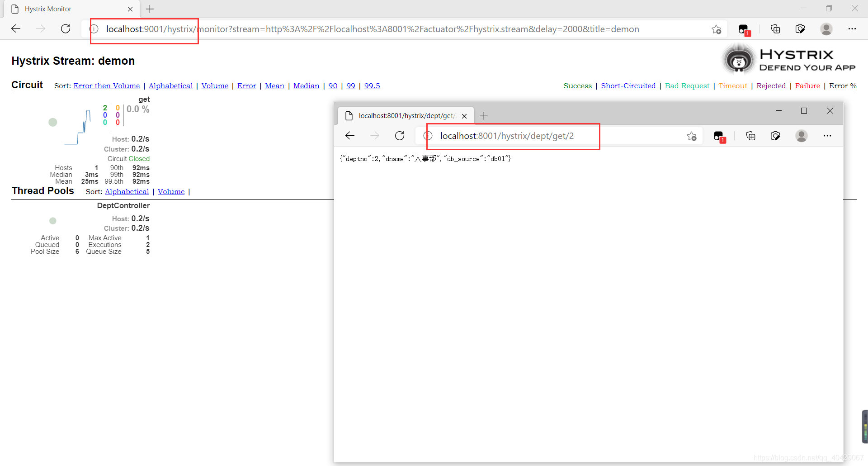Click JSON response text with deptno
Viewport: 868px width, 466px height.
(425, 159)
